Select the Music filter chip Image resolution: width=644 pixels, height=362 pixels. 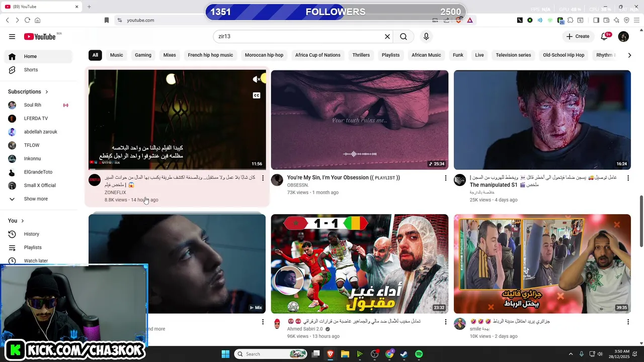[117, 55]
